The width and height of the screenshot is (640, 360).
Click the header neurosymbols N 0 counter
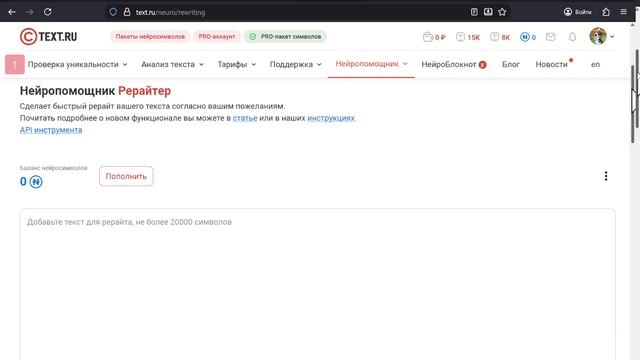tap(528, 37)
